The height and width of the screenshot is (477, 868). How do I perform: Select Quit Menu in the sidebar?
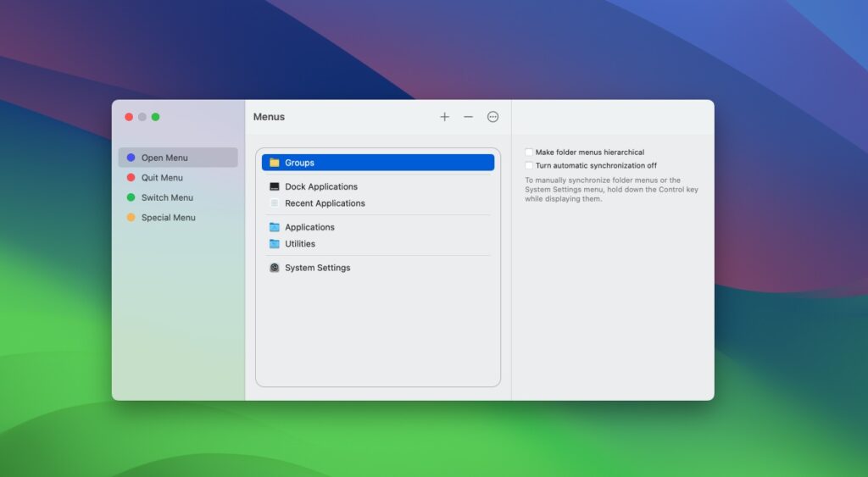pos(178,178)
